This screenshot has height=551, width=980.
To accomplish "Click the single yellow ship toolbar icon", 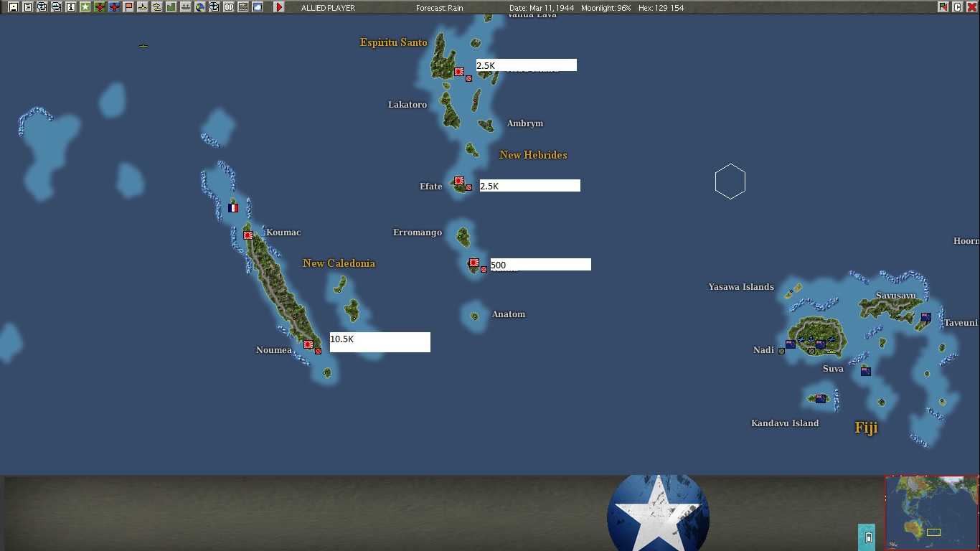I will 143,7.
